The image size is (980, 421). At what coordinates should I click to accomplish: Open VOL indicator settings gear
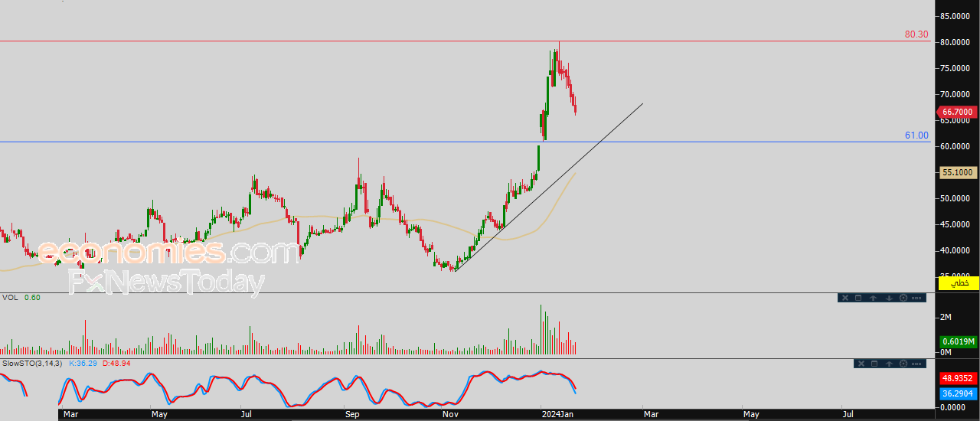(x=903, y=298)
